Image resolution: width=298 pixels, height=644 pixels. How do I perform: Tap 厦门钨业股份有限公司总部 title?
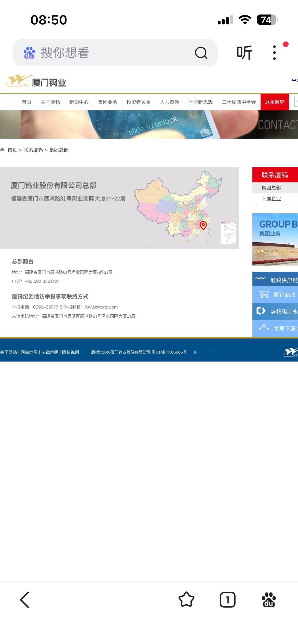pyautogui.click(x=53, y=185)
